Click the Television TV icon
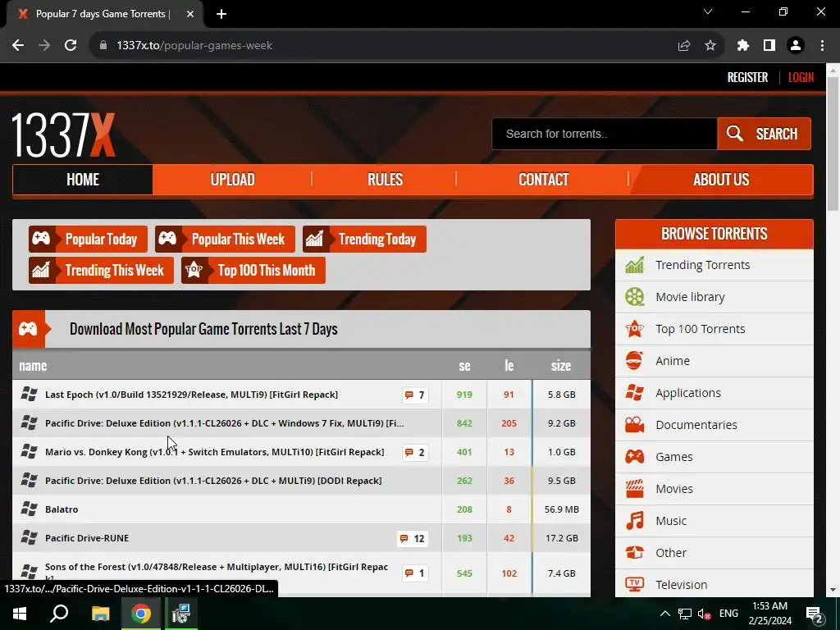Image resolution: width=840 pixels, height=630 pixels. point(634,584)
